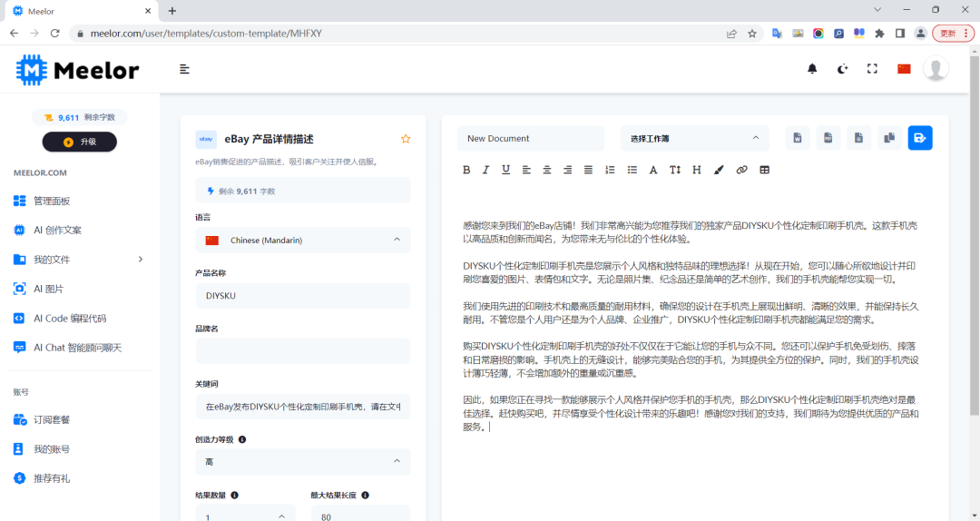Viewport: 980px width, 521px height.
Task: Show the 创造力等级 info tooltip
Action: [242, 439]
